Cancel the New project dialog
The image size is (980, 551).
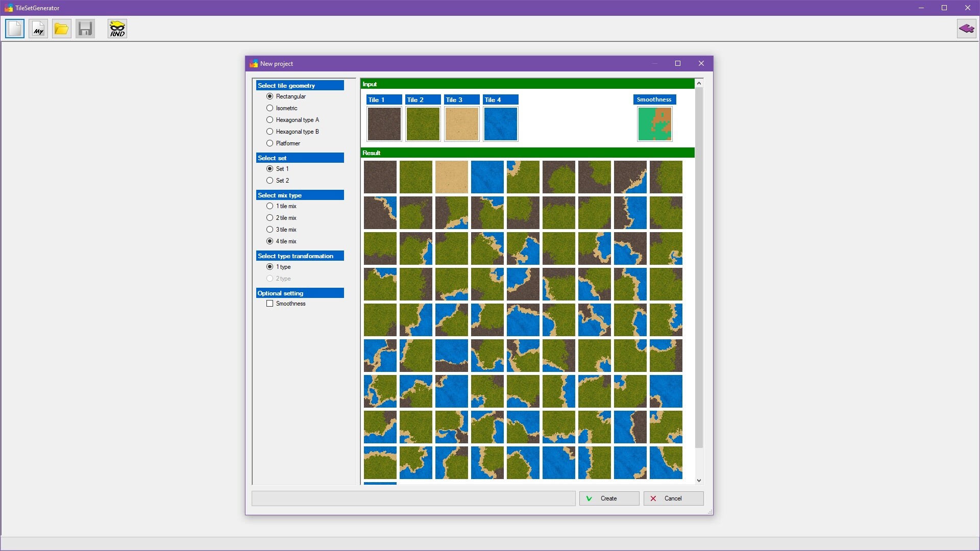(673, 498)
